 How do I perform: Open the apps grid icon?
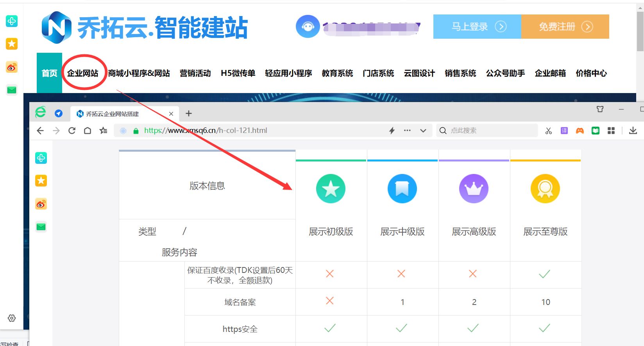(612, 131)
